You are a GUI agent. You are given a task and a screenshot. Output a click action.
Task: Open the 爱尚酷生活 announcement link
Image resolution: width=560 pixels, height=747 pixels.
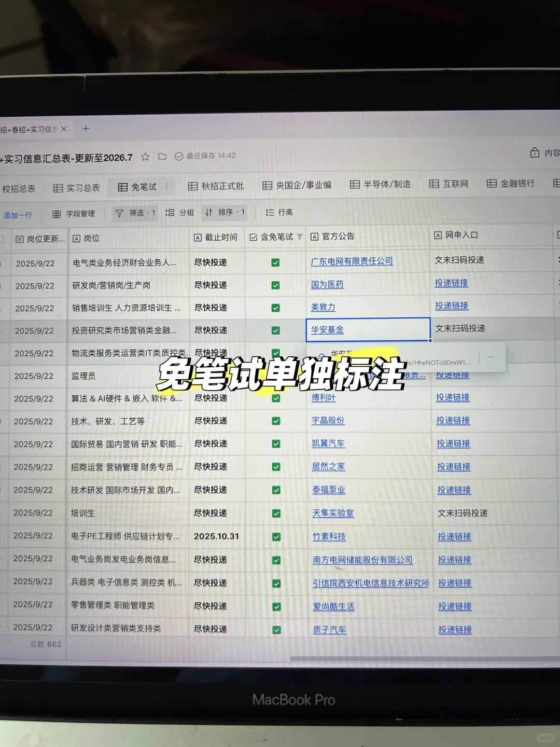(333, 606)
